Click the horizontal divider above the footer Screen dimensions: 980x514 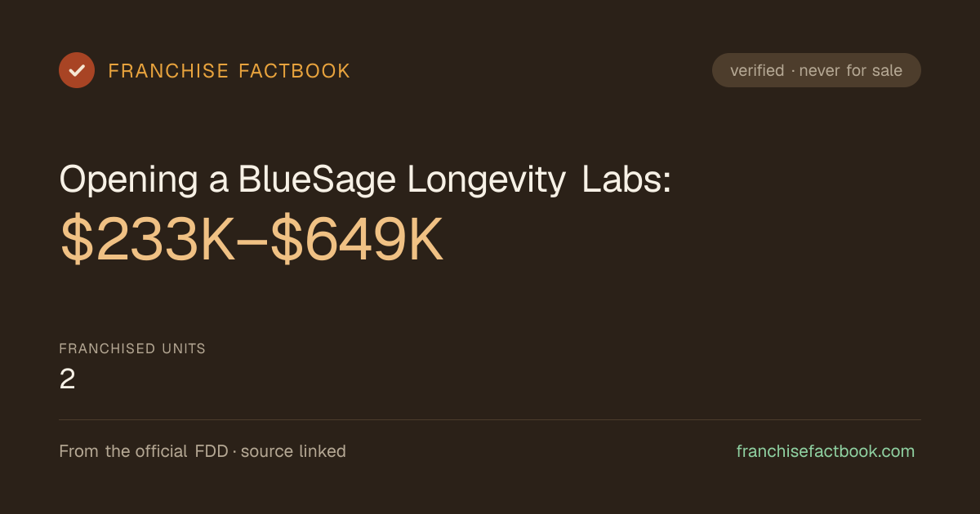pos(490,419)
